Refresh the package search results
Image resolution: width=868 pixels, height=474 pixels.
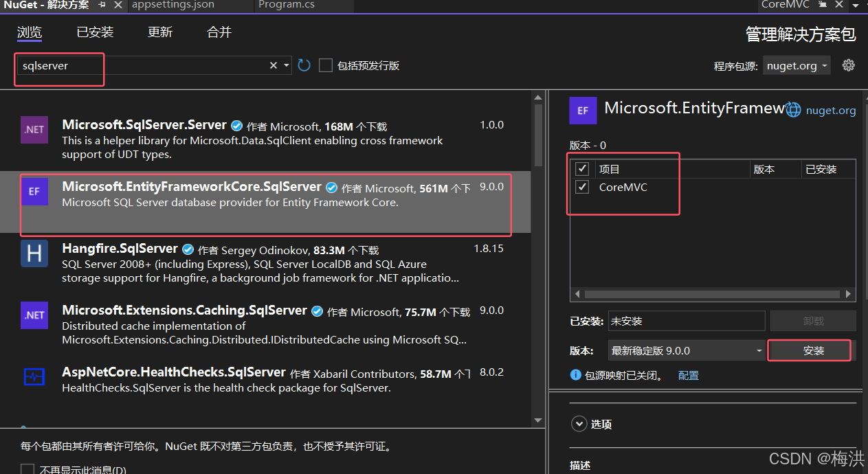pos(304,65)
